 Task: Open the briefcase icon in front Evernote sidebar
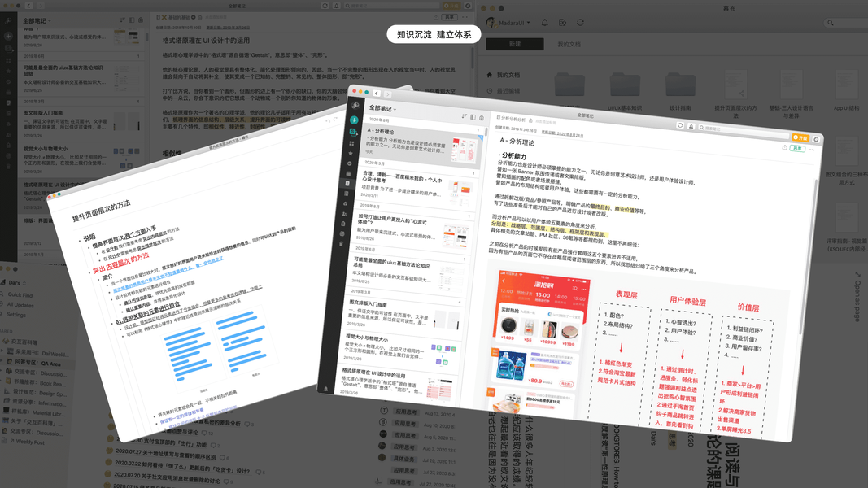(348, 174)
